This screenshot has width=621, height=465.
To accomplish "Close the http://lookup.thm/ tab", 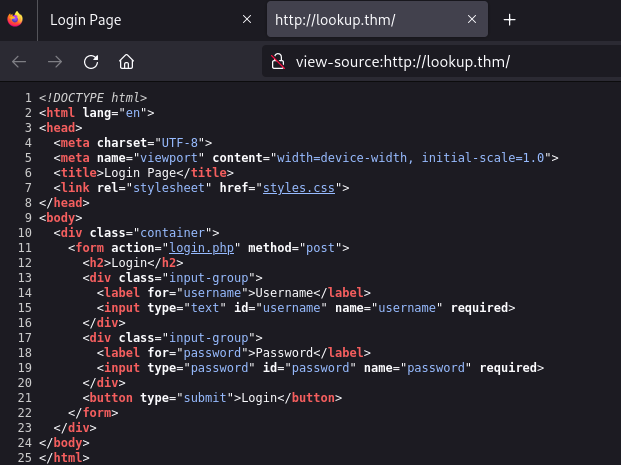I will coord(472,20).
